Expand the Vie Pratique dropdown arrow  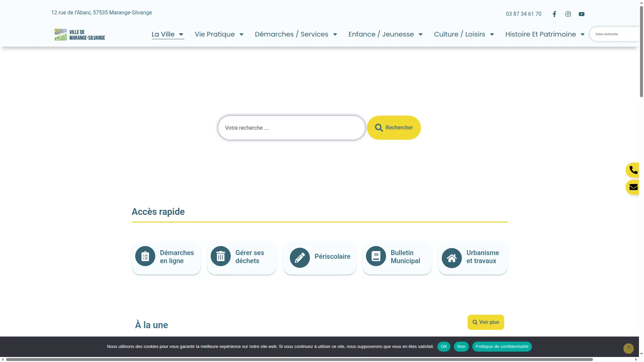[x=241, y=35]
